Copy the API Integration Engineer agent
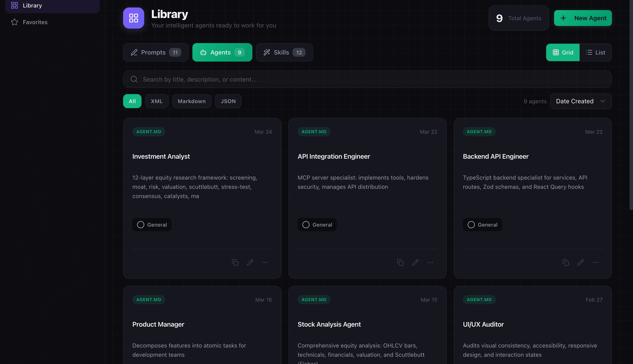 coord(400,262)
